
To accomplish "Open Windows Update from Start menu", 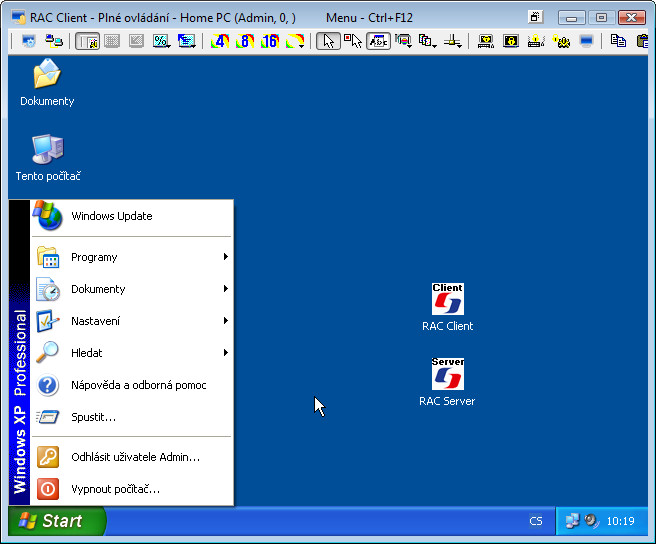I will pyautogui.click(x=132, y=216).
